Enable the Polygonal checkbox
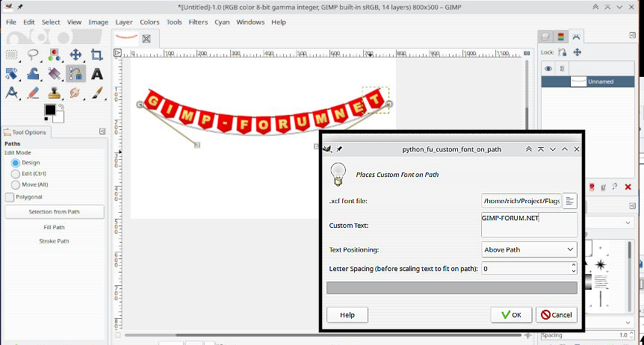Viewport: 644px width, 345px height. click(x=10, y=197)
